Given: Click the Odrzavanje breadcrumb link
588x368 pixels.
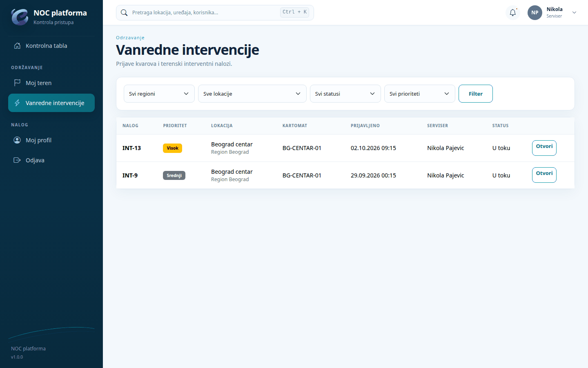Looking at the screenshot, I should 130,38.
